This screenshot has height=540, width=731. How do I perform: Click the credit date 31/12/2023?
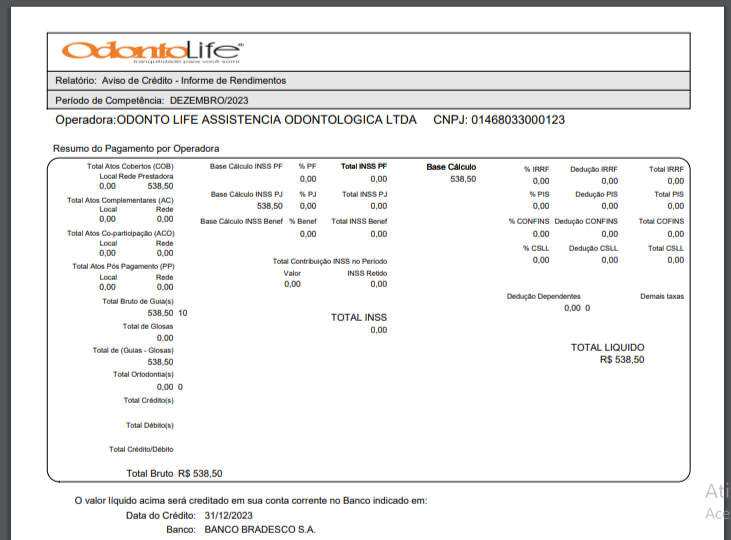point(228,516)
